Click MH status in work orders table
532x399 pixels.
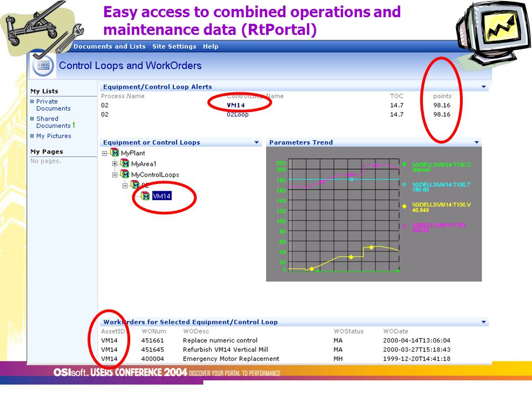click(x=338, y=359)
